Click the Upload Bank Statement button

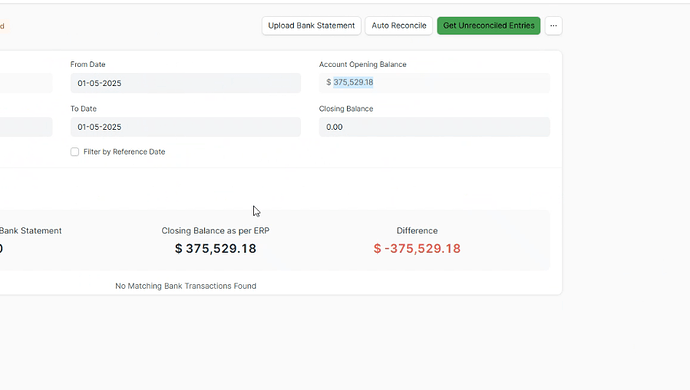[x=311, y=26]
